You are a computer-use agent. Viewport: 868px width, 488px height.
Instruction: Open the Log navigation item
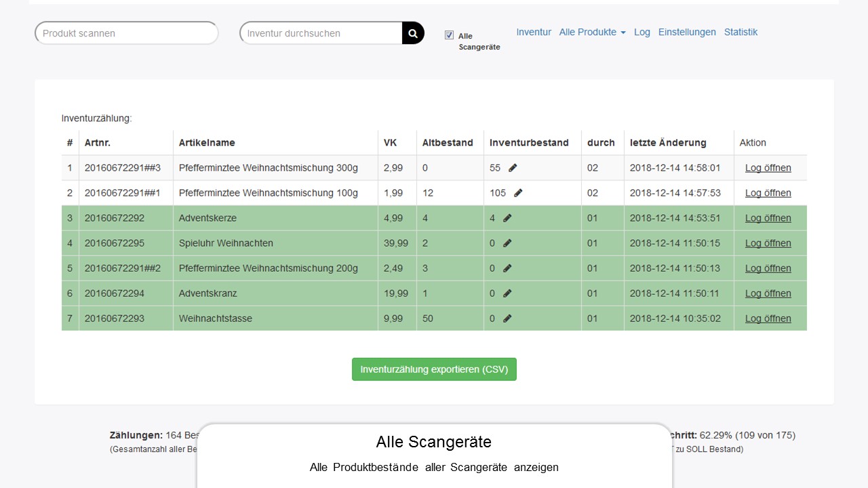642,32
